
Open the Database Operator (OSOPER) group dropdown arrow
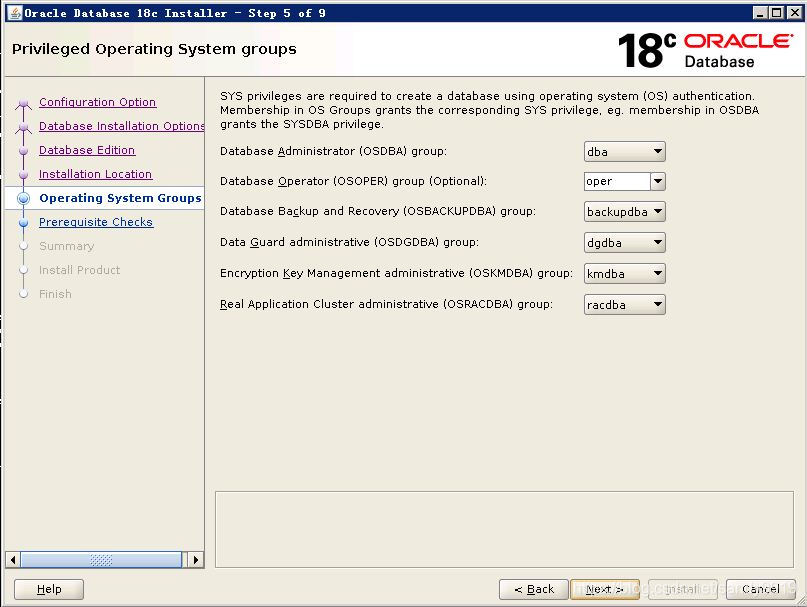[x=658, y=181]
